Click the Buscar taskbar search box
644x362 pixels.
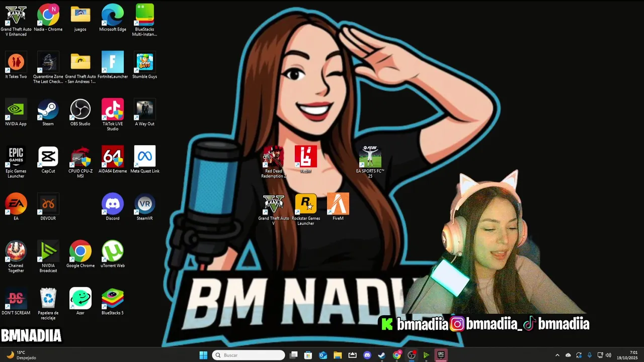click(x=249, y=355)
